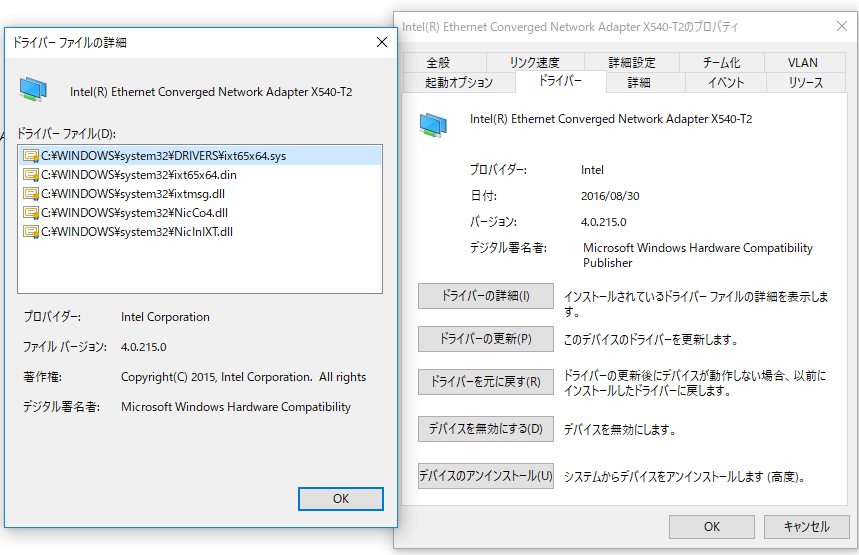
Task: Close the ドライバー ファイルの詳細 dialog
Action: 382,42
